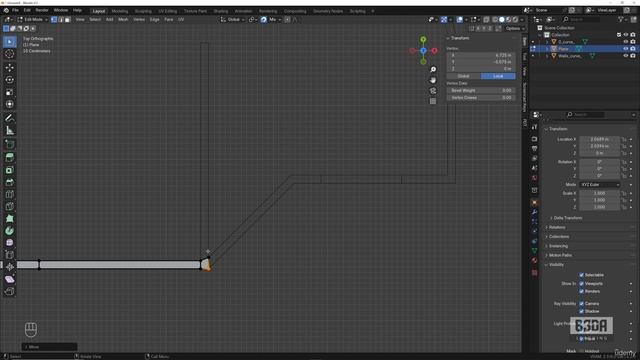
Task: Open the Object properties orange square tab
Action: (x=534, y=202)
